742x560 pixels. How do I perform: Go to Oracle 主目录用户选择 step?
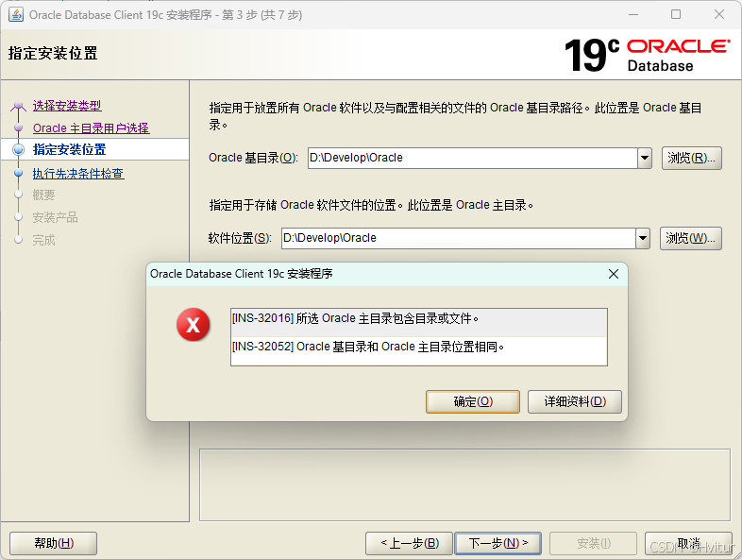[x=91, y=128]
